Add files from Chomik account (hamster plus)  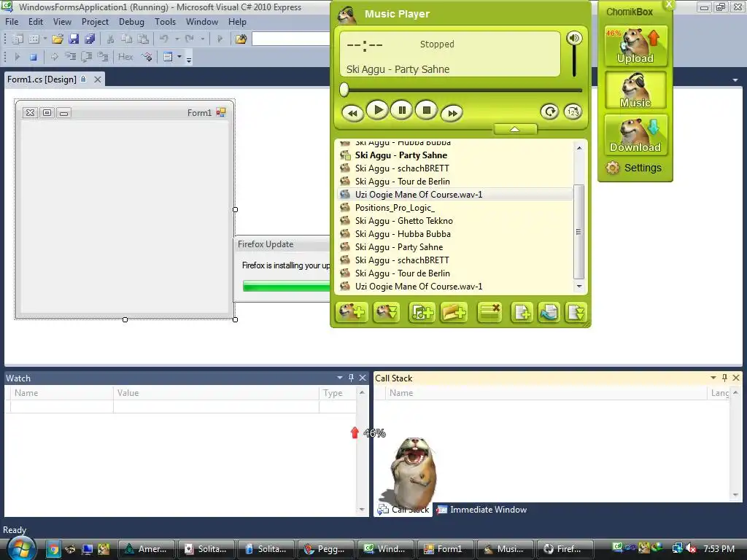[x=352, y=312]
